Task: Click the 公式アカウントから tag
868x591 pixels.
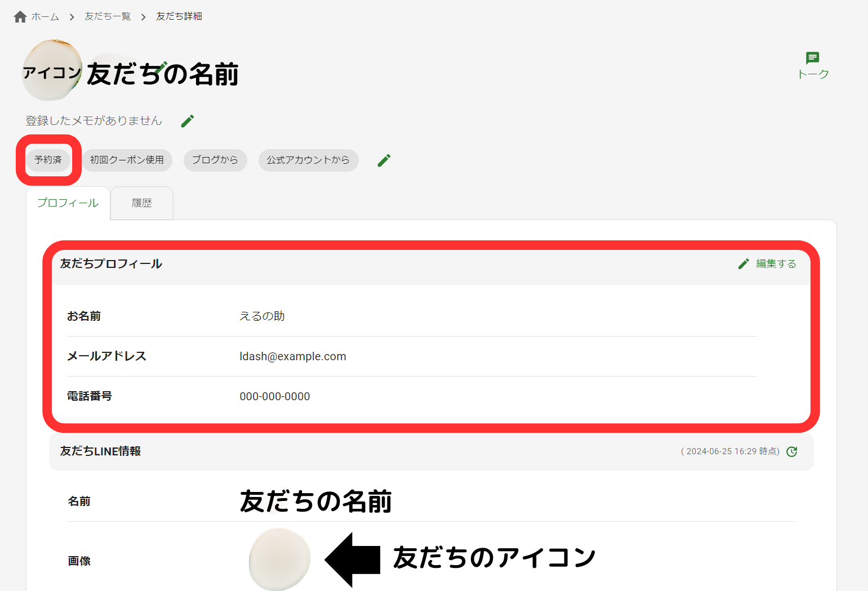Action: point(308,160)
